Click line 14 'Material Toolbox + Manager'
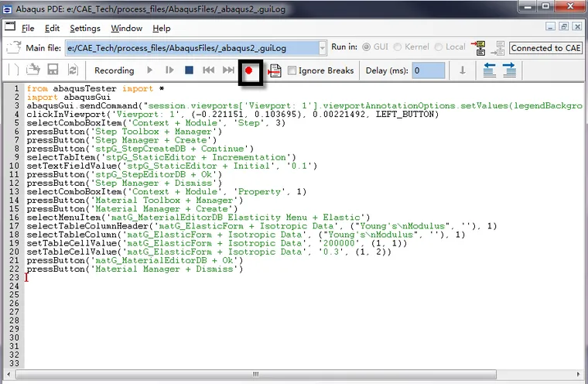 (x=135, y=201)
